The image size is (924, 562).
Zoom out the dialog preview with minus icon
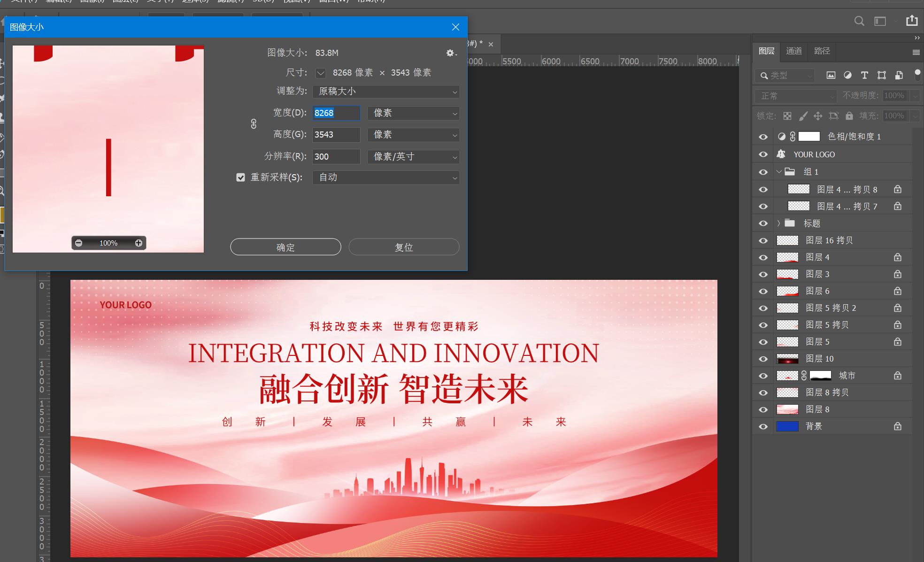[79, 243]
